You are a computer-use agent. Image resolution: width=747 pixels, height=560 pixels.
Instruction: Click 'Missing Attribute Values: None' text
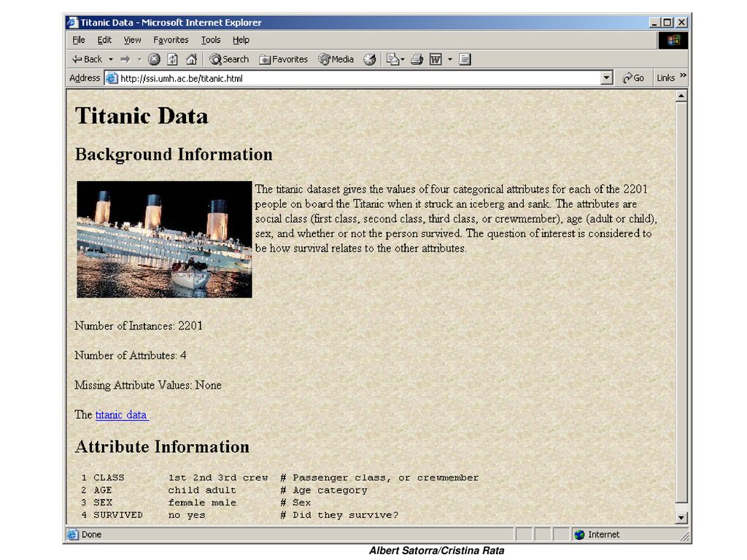[148, 385]
